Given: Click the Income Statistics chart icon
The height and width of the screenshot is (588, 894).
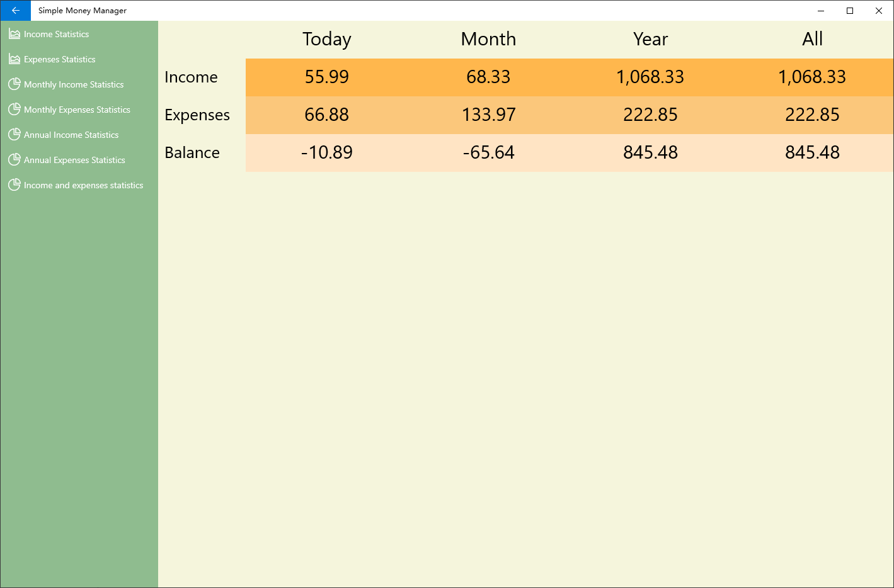Looking at the screenshot, I should [14, 34].
